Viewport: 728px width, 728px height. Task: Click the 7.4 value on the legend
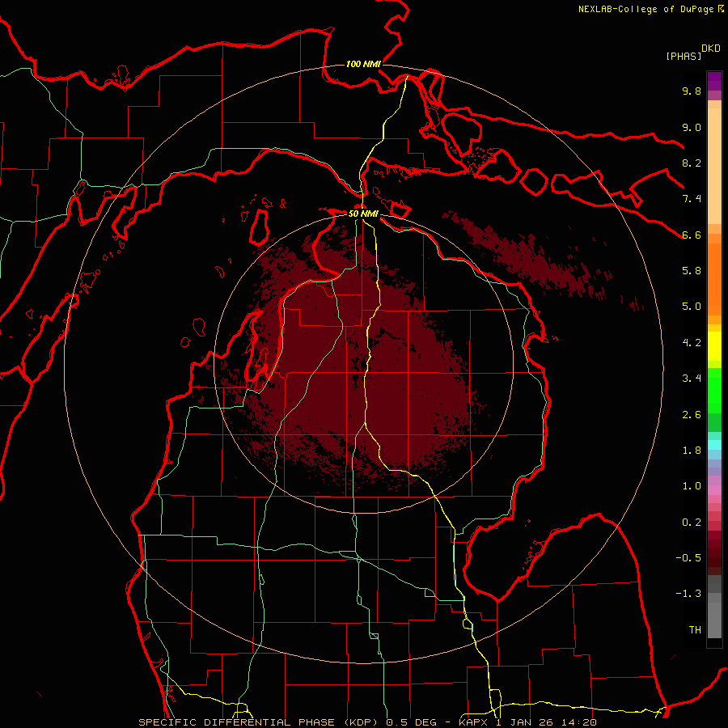[x=692, y=199]
